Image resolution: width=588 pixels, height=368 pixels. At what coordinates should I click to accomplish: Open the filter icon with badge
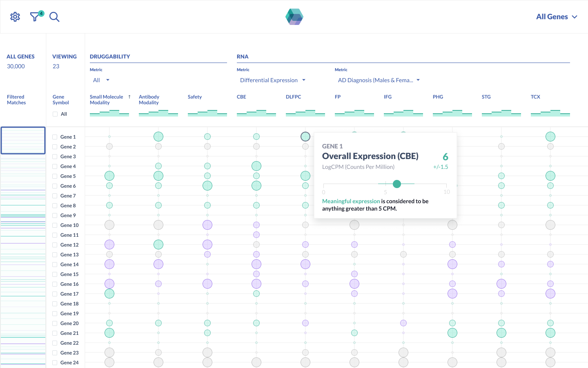(36, 17)
